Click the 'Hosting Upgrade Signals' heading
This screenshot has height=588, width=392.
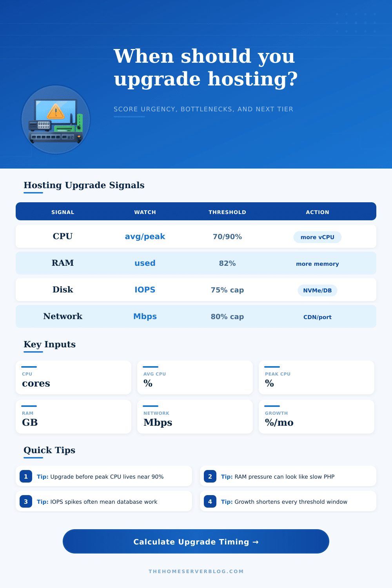click(84, 185)
